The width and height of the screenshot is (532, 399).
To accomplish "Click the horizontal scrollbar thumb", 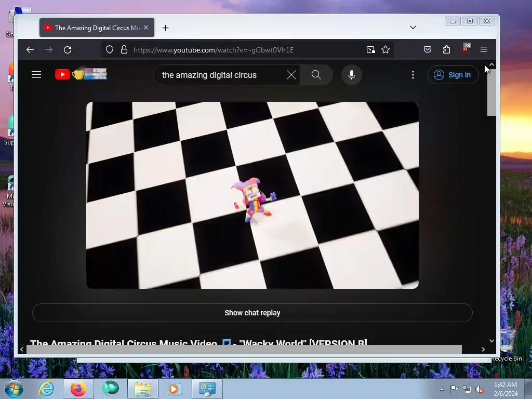I will click(x=244, y=349).
